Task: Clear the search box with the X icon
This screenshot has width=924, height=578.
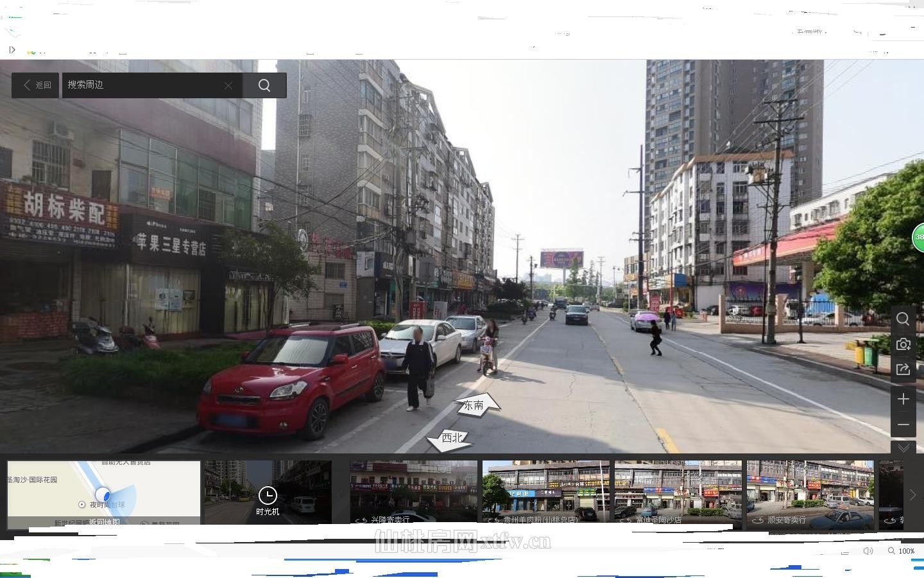Action: pyautogui.click(x=228, y=85)
